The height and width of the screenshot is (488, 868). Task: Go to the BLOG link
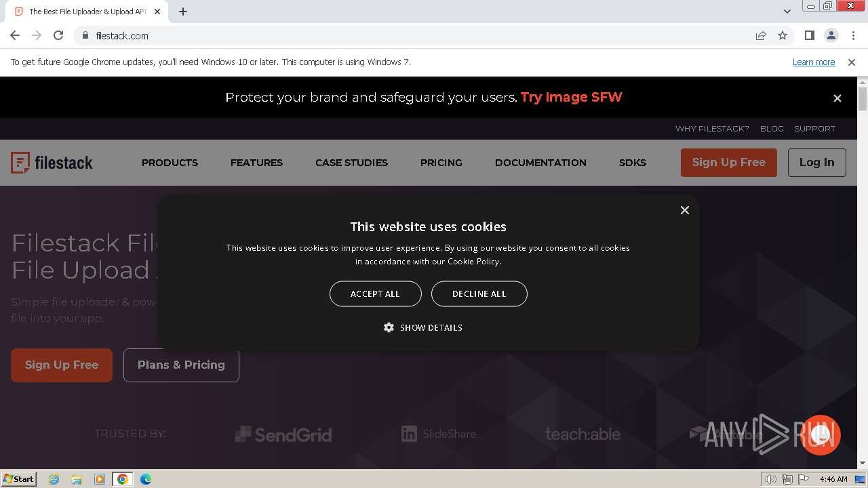coord(772,129)
